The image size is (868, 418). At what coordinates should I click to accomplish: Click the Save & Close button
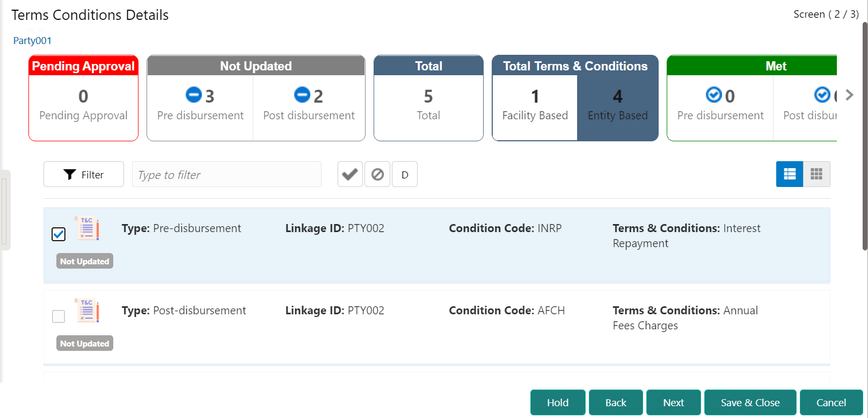750,402
